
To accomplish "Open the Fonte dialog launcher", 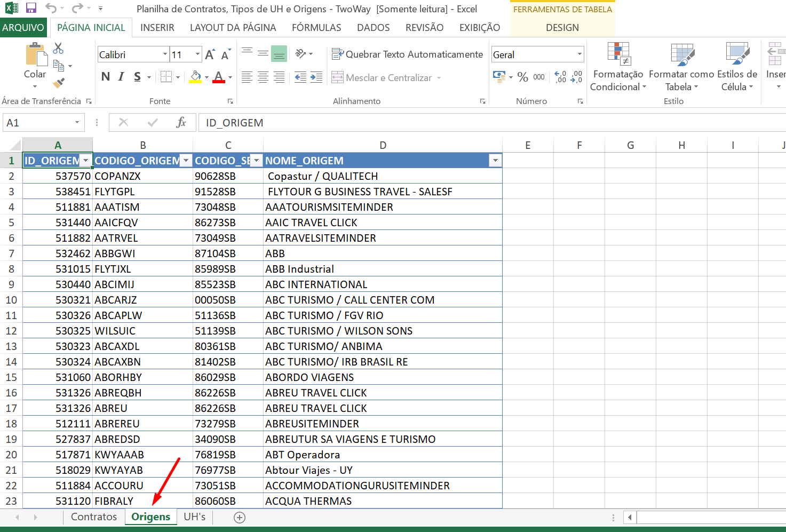I will 231,101.
